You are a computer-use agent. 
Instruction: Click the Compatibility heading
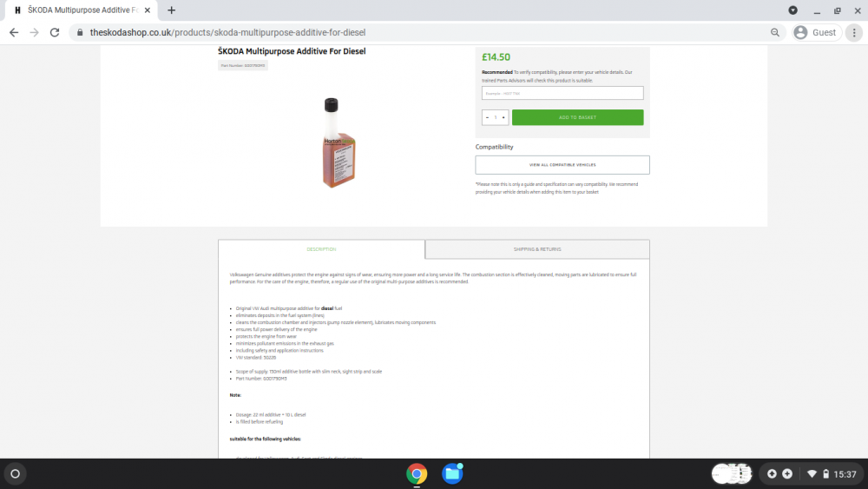point(495,147)
